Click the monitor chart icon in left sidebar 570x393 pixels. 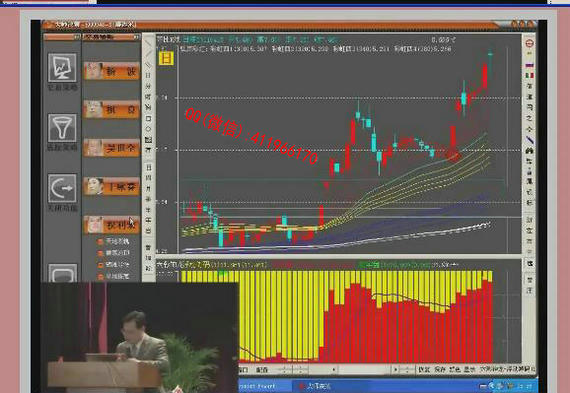(62, 68)
